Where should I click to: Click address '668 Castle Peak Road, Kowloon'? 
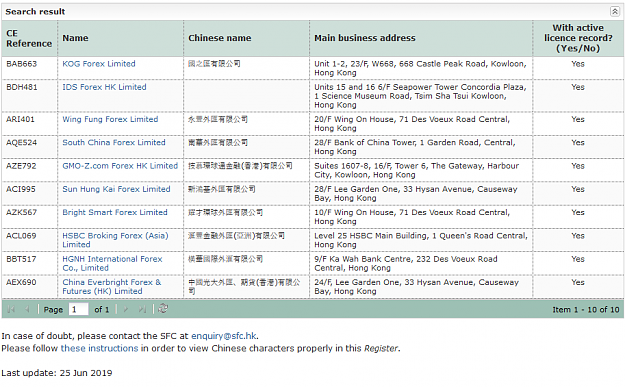pos(420,68)
